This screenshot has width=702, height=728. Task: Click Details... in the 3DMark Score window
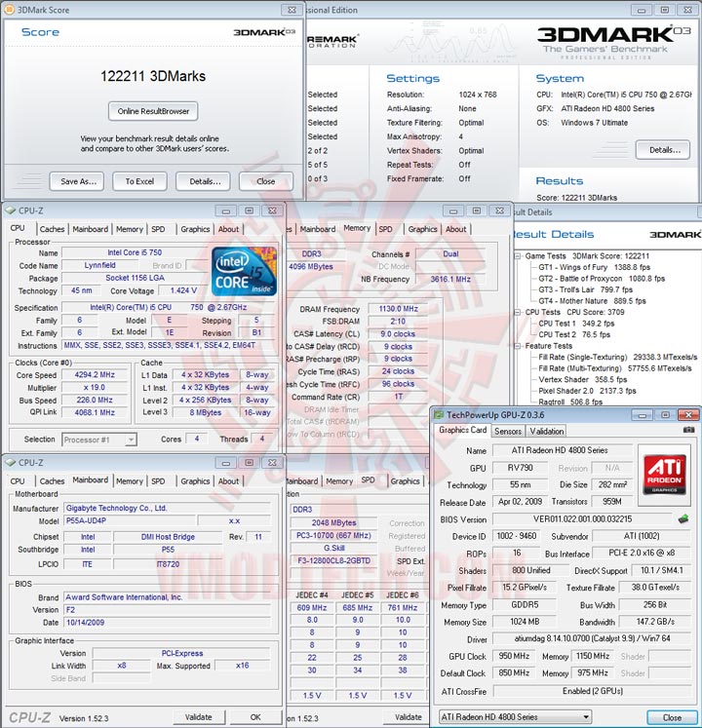tap(203, 181)
